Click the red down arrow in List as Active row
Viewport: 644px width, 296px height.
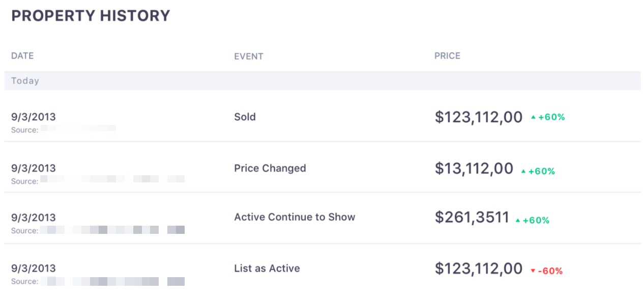click(533, 271)
